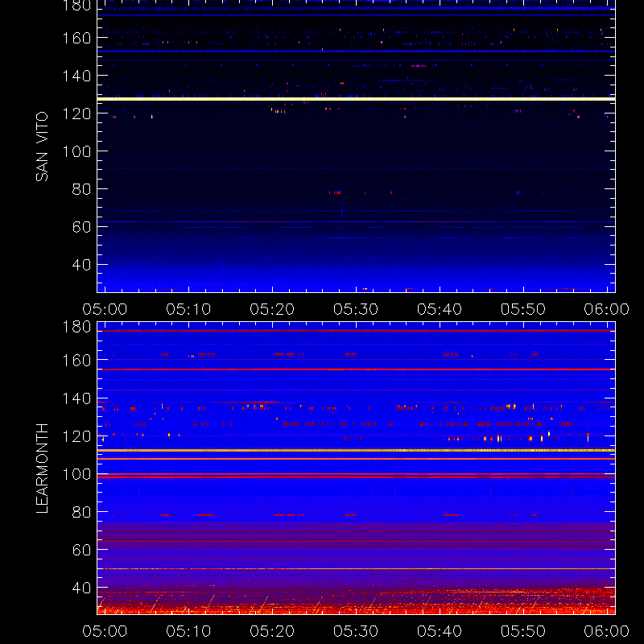Click 05:50 under the SAN VITO plot
The image size is (644, 644).
522,309
